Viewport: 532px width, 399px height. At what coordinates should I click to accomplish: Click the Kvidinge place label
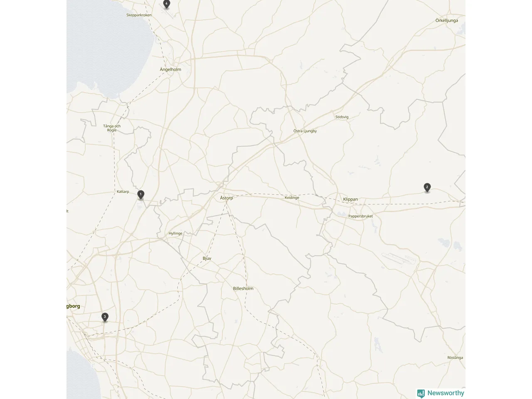coord(292,197)
